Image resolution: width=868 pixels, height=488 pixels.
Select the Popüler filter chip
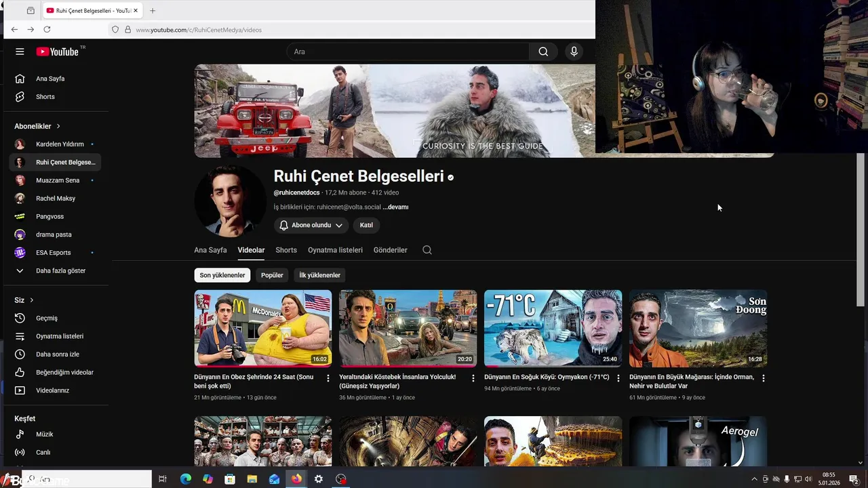tap(272, 275)
